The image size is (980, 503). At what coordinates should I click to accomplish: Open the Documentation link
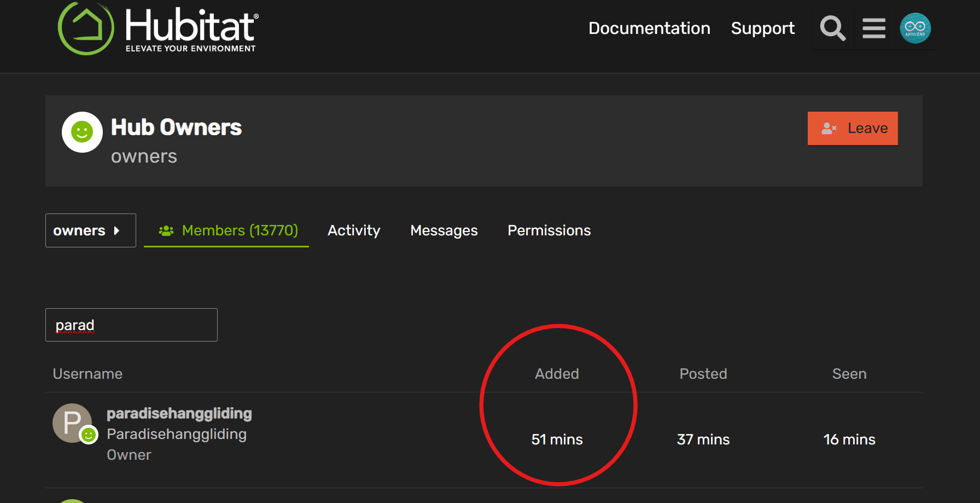[x=649, y=28]
